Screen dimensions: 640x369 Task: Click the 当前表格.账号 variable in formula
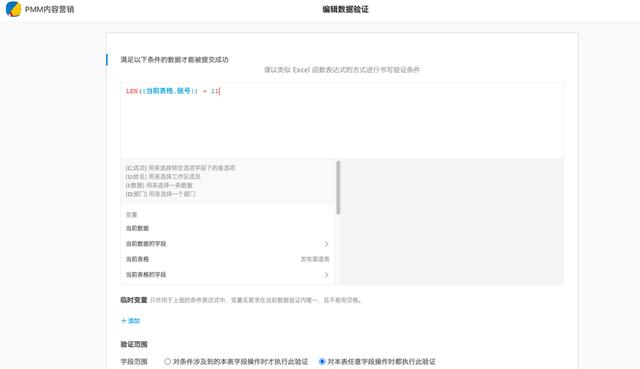pos(169,91)
